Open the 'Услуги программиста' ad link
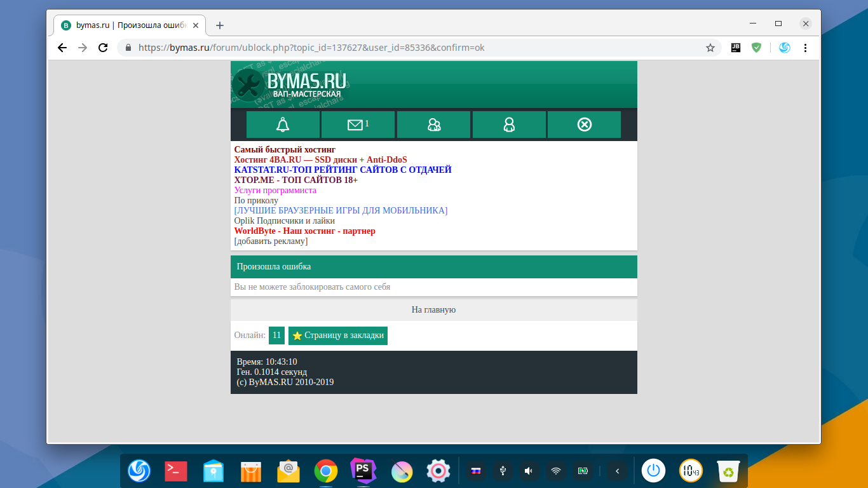The image size is (868, 488). (275, 190)
